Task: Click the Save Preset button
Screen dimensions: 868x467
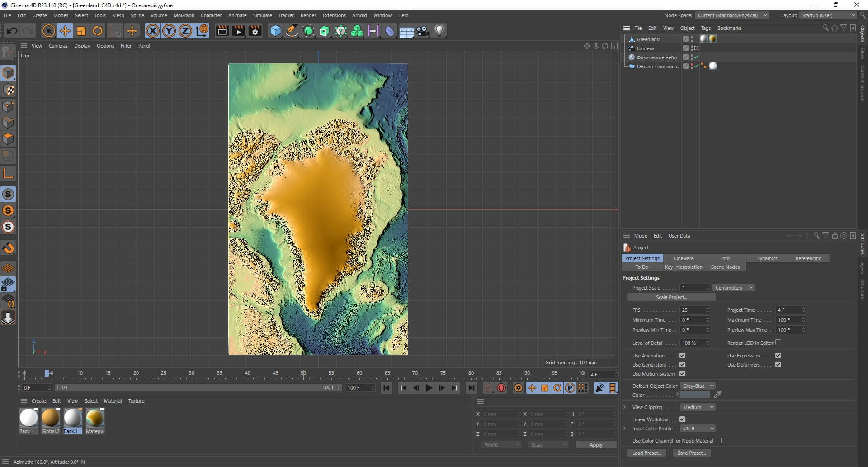Action: [x=692, y=453]
